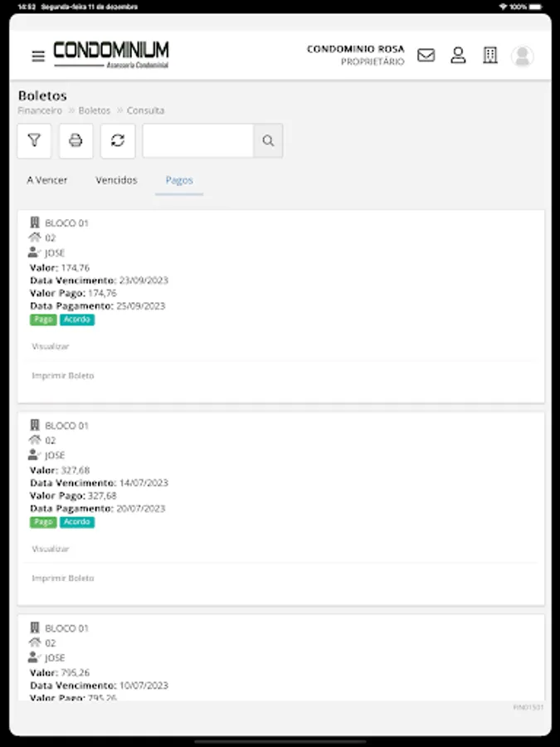The height and width of the screenshot is (747, 560).
Task: Click Visualizar on the first boleto
Action: coord(51,346)
